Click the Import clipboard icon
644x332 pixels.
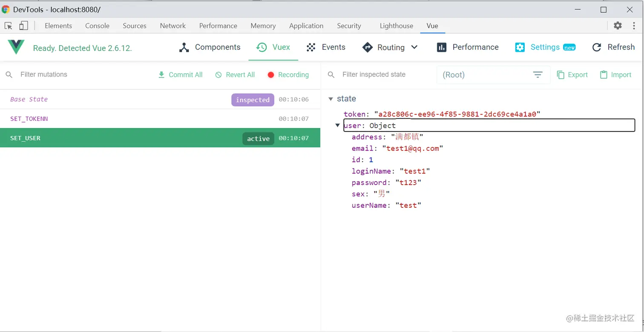pos(604,75)
